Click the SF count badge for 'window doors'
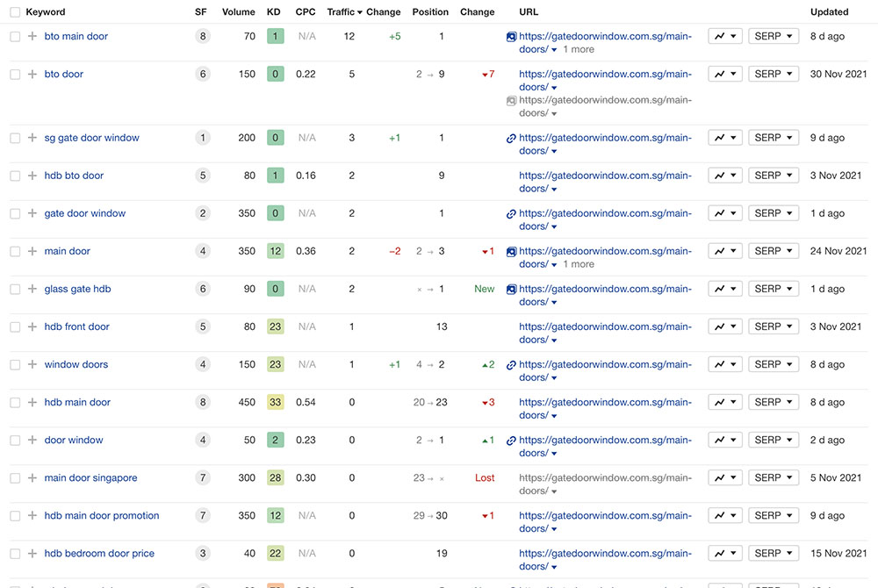This screenshot has width=878, height=588. click(203, 365)
